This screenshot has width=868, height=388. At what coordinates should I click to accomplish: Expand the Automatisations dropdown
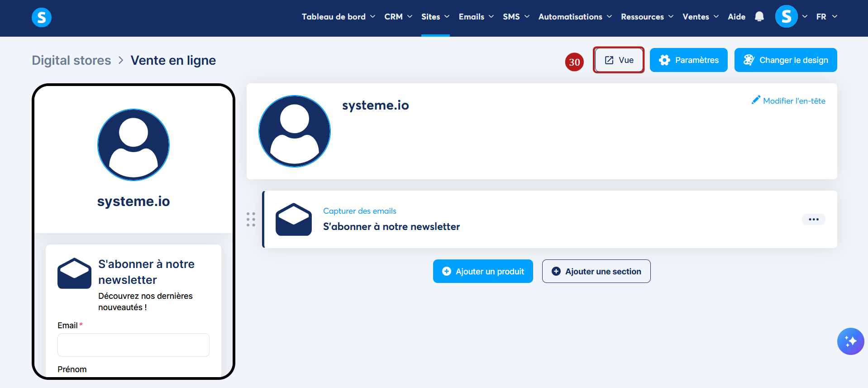tap(575, 17)
